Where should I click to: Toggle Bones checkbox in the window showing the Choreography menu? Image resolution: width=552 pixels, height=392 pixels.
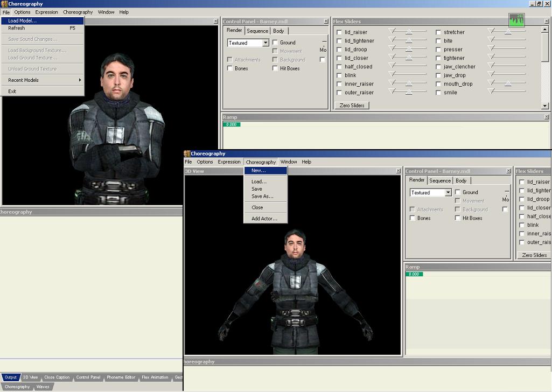pyautogui.click(x=412, y=218)
